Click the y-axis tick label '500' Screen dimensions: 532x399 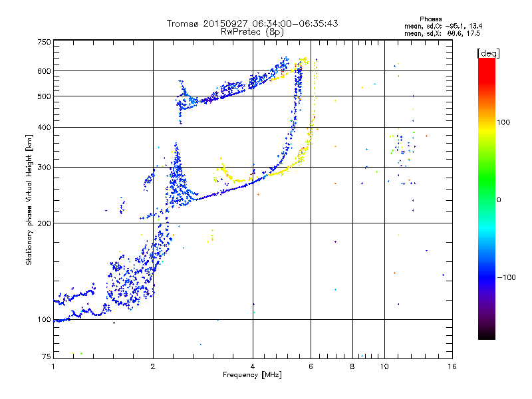[44, 96]
